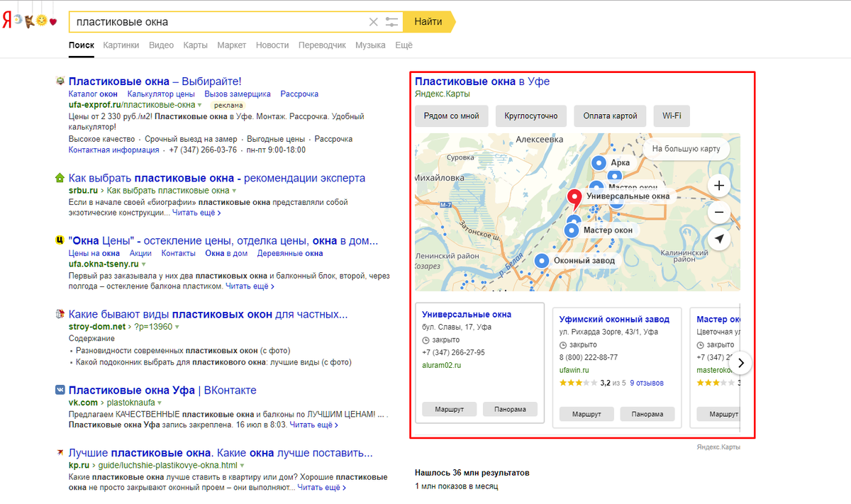
Task: Click the VK favicon beside ВКонтакте result
Action: click(60, 391)
